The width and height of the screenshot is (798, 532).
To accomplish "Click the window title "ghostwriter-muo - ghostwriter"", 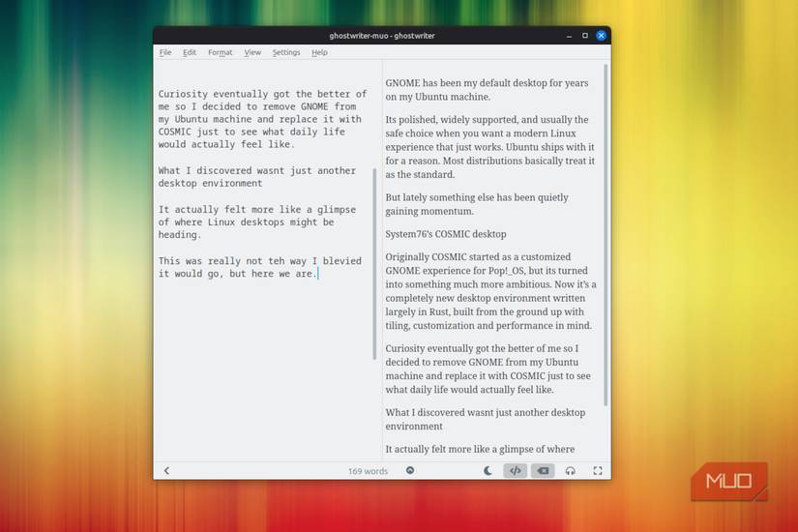I will tap(382, 36).
